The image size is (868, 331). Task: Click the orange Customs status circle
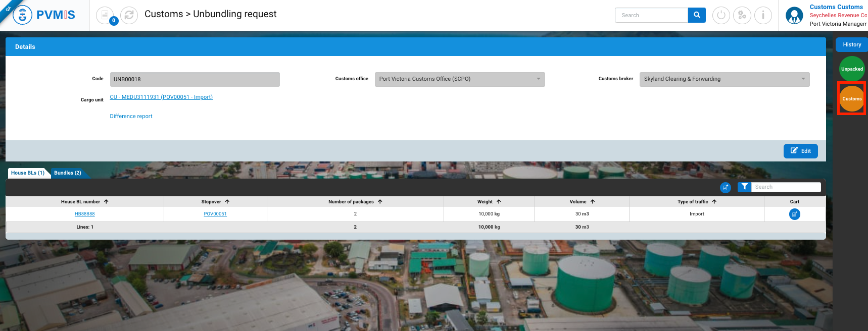click(x=851, y=99)
